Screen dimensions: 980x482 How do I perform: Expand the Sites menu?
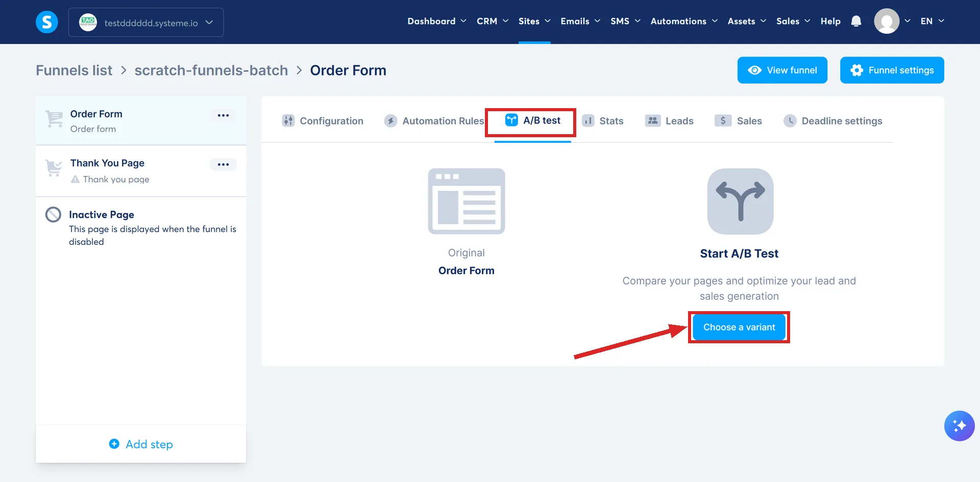click(x=534, y=21)
